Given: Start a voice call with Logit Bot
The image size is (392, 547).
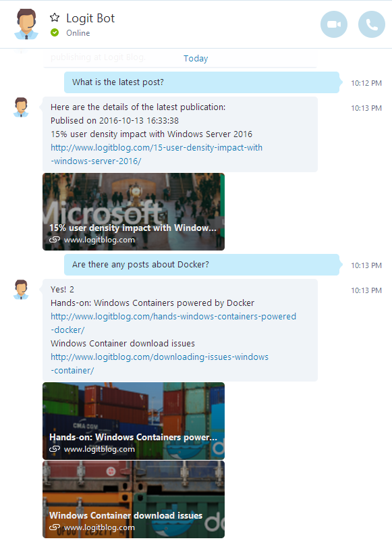Looking at the screenshot, I should tap(372, 24).
